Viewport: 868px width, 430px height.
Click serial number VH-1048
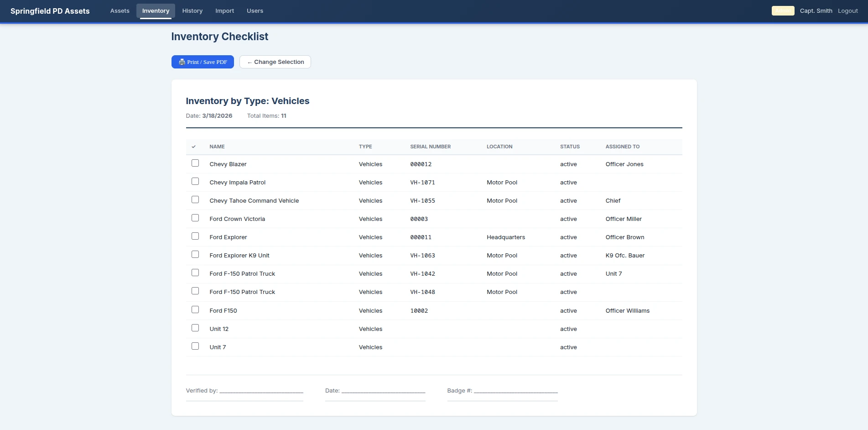coord(422,292)
